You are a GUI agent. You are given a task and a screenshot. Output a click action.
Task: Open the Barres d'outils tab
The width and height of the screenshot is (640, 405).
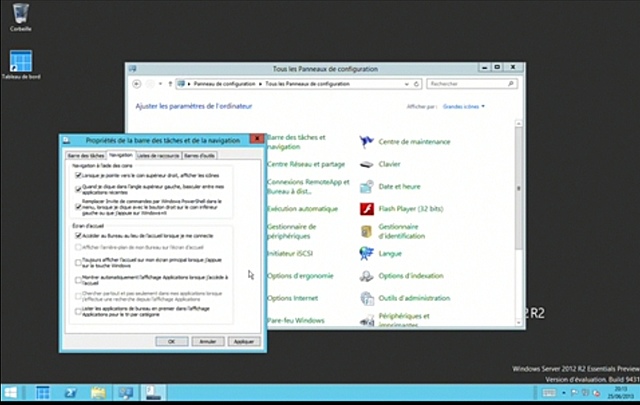pos(199,156)
